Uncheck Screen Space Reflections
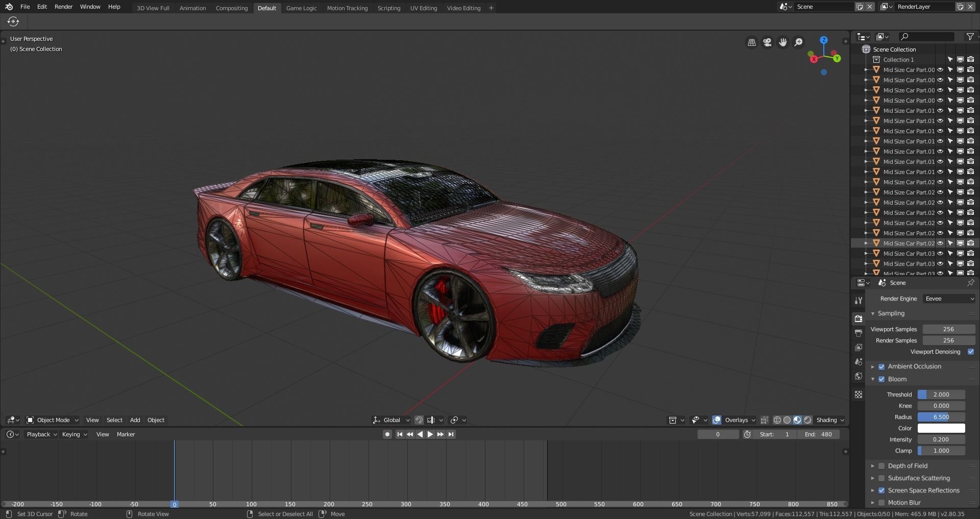The width and height of the screenshot is (980, 519). point(881,490)
